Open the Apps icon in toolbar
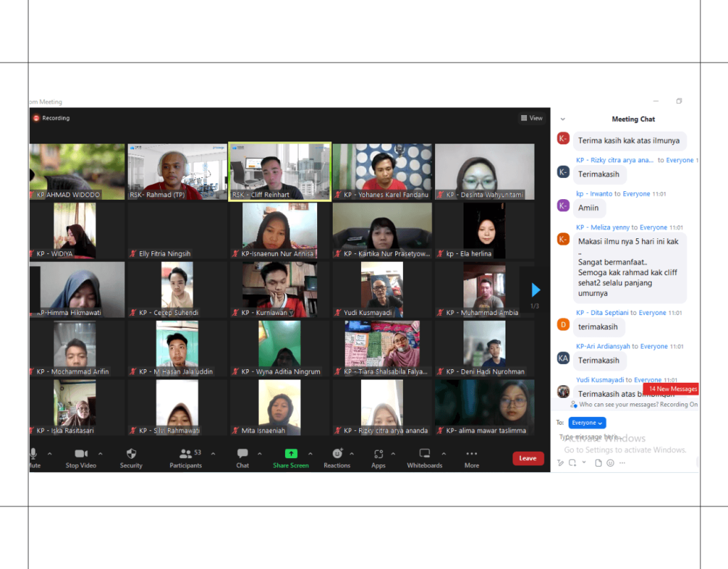Screen dimensions: 728x569 (378, 454)
